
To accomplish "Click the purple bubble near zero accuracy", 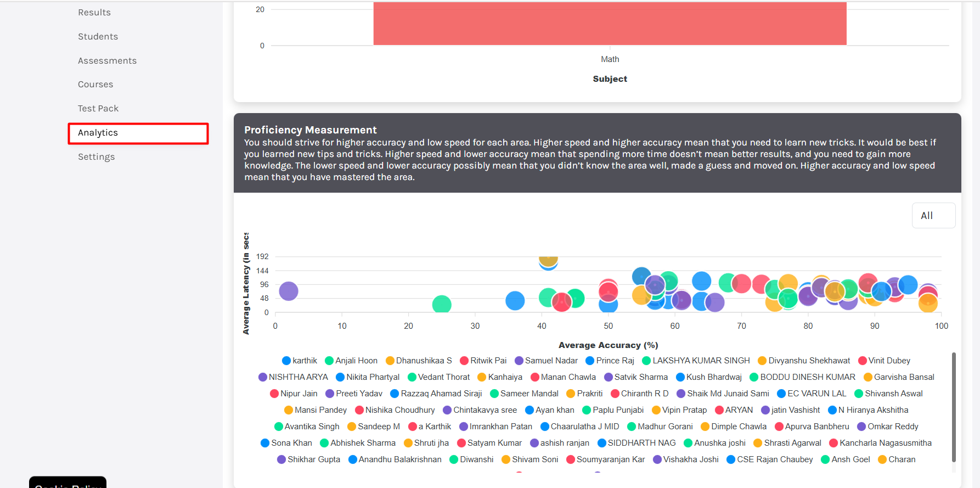I will coord(289,291).
